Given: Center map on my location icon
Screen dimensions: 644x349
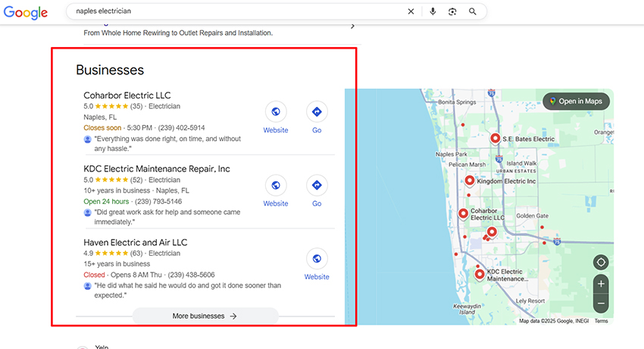Looking at the screenshot, I should [601, 263].
